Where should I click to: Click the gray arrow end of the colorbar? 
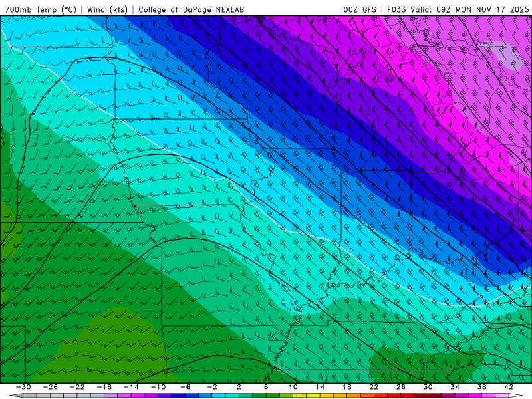[16, 396]
